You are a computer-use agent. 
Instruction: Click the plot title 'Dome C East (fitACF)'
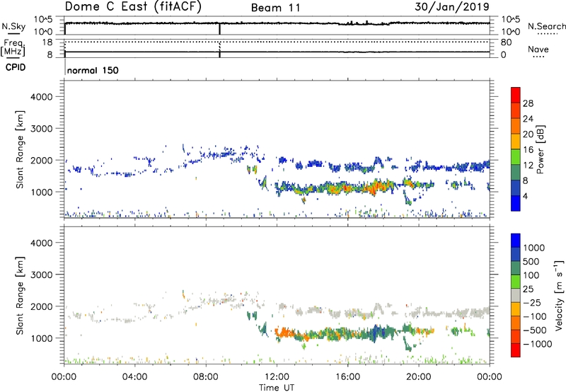point(133,6)
